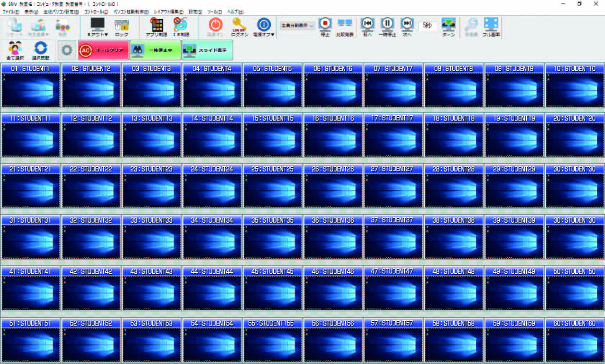Click the 比較発表 compare presentation icon

(x=345, y=27)
